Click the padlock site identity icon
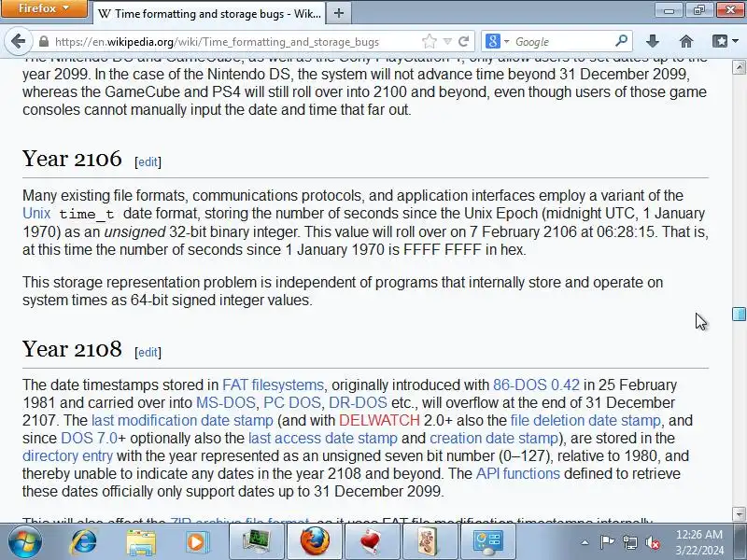 pyautogui.click(x=44, y=41)
